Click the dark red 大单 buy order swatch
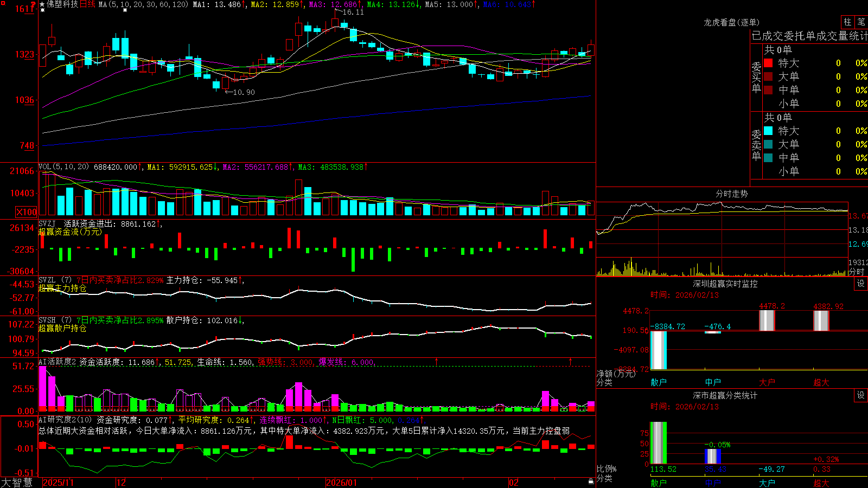 pos(768,76)
